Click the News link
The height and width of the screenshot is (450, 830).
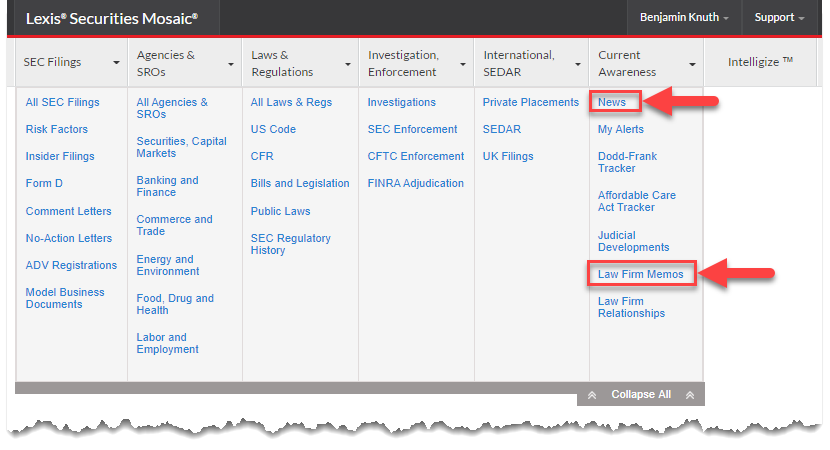[x=612, y=102]
